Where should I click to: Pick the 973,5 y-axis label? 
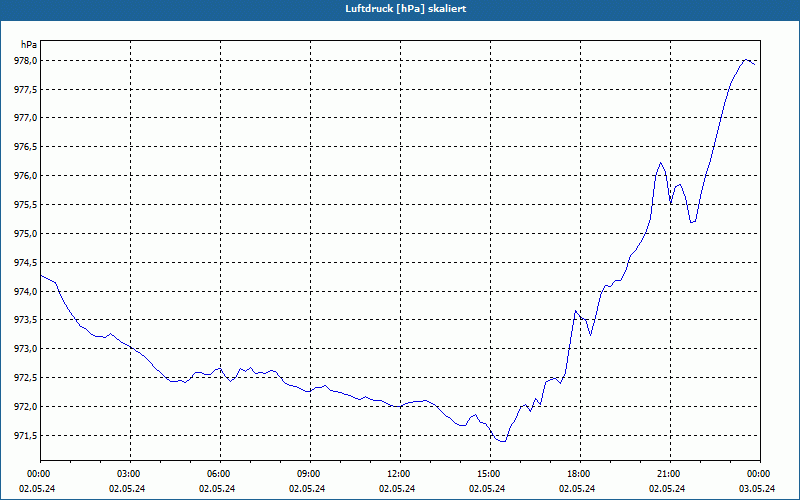pos(26,320)
